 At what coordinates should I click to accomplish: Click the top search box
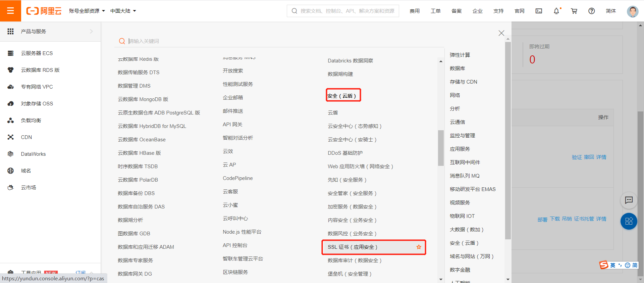pyautogui.click(x=343, y=11)
